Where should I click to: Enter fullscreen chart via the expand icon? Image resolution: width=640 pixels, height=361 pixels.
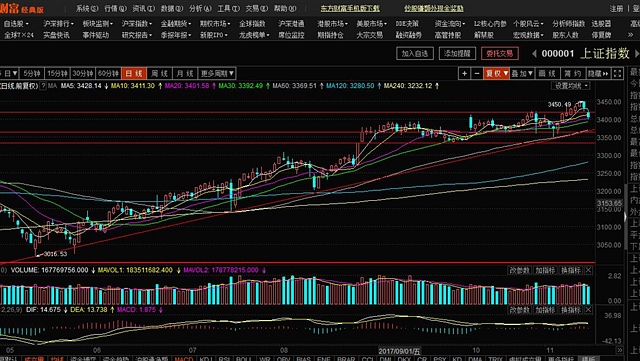tap(618, 74)
